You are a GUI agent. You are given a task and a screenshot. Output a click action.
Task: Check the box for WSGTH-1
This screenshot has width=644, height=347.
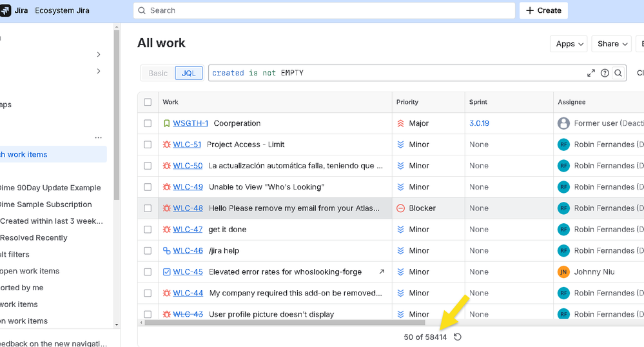pyautogui.click(x=148, y=123)
